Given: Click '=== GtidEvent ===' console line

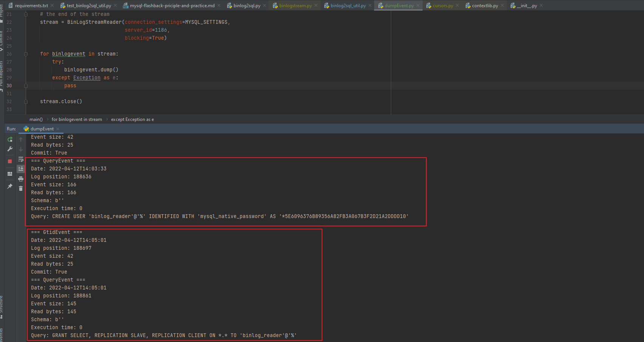Looking at the screenshot, I should [57, 232].
